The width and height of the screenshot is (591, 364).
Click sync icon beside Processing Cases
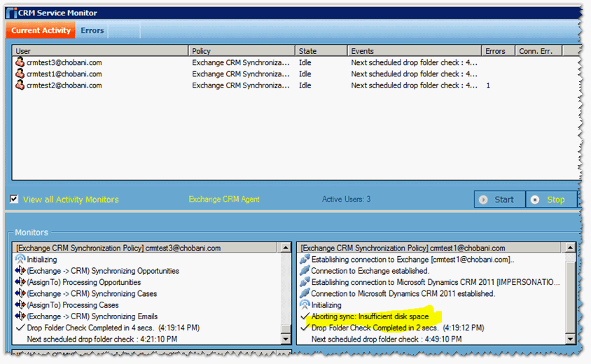[20, 304]
